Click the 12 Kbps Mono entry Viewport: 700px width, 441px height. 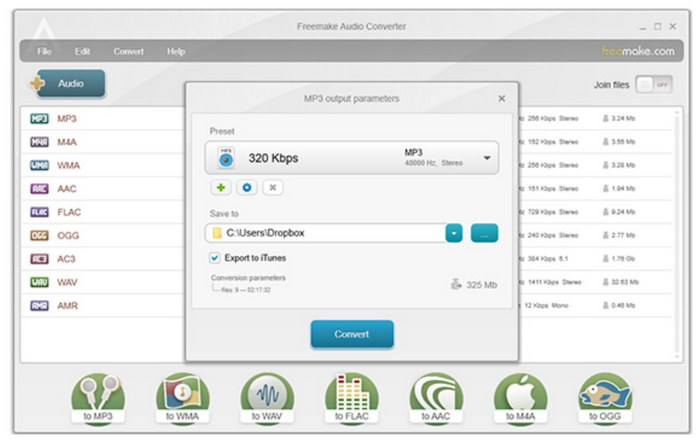(x=546, y=306)
